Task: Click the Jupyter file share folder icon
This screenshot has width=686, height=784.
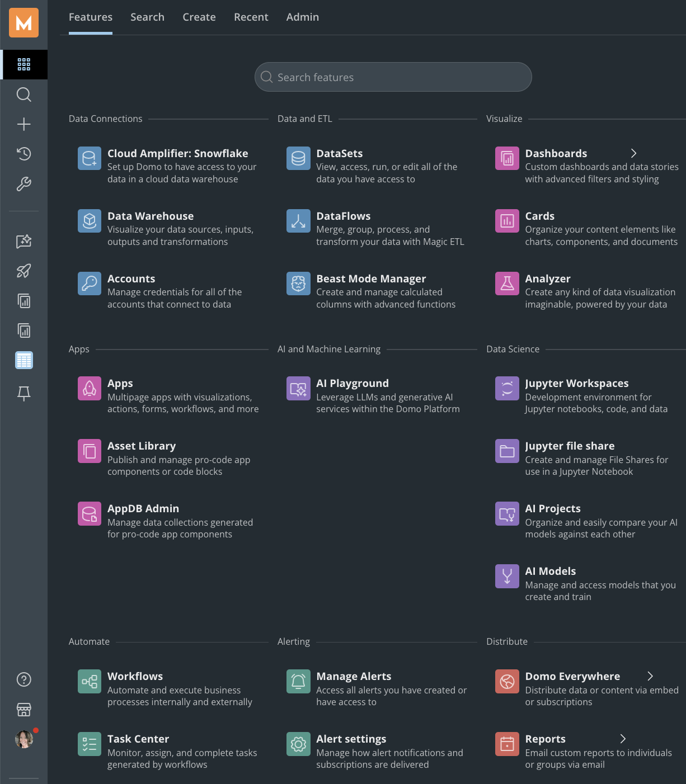Action: pos(507,451)
